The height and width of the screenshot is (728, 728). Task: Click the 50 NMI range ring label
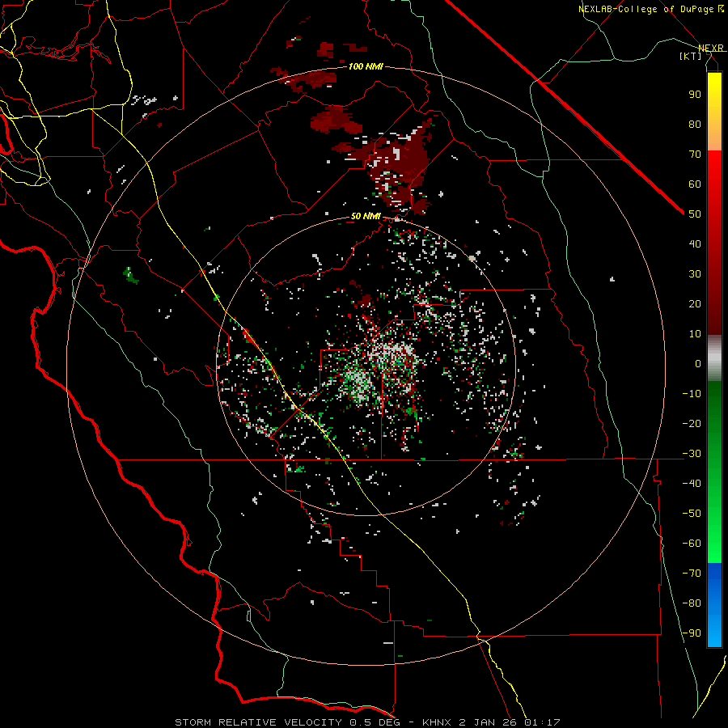tap(366, 216)
